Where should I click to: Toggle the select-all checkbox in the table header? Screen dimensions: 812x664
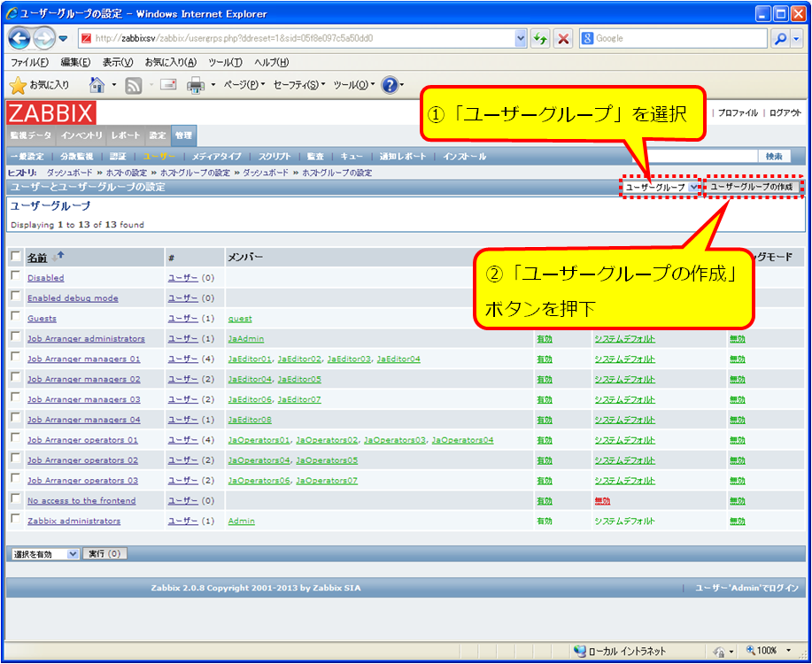click(x=16, y=257)
